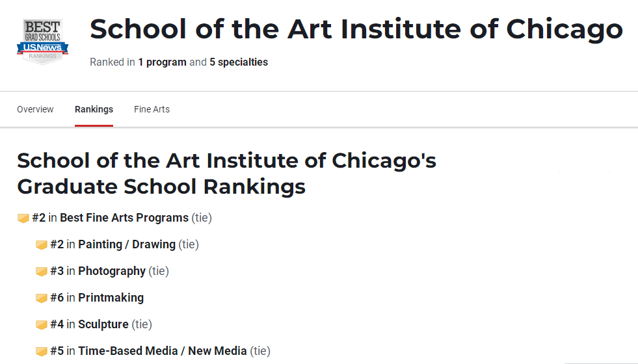This screenshot has width=638, height=364.
Task: Select the Rankings tab
Action: click(x=94, y=109)
